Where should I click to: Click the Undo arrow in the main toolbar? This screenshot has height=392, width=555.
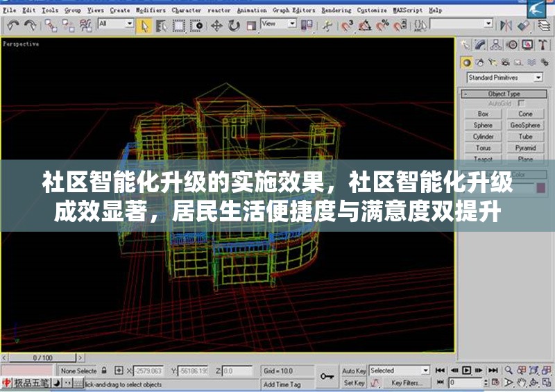13,26
